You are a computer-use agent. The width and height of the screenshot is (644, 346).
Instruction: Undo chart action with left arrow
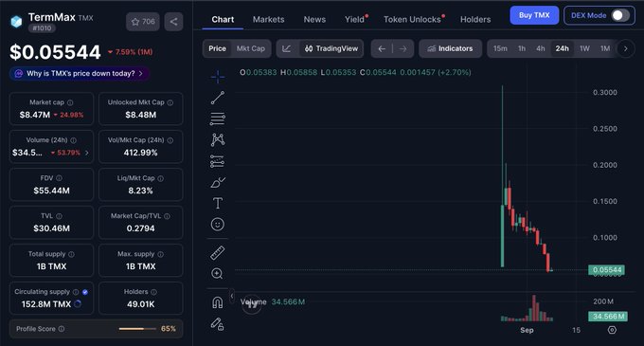pyautogui.click(x=382, y=49)
